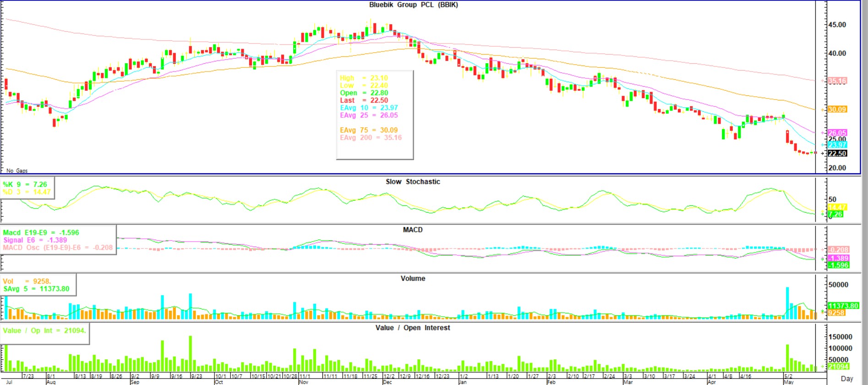This screenshot has height=385, width=868.
Task: Select the magenta 26.05 price axis tag
Action: (837, 133)
